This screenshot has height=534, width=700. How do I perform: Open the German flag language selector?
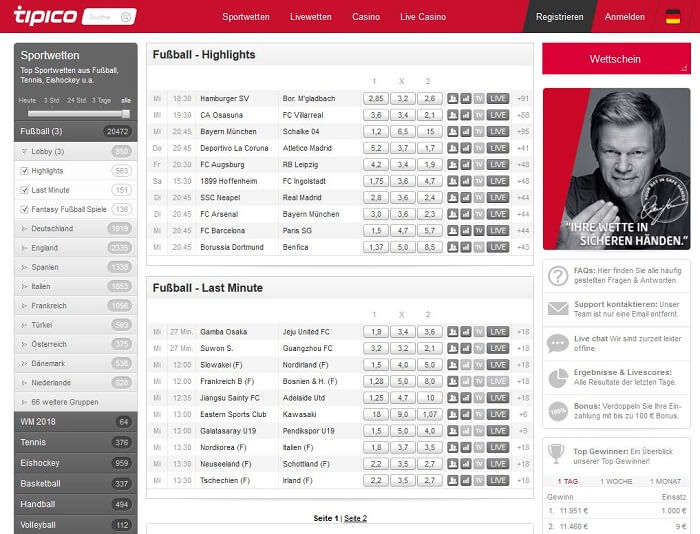[673, 17]
